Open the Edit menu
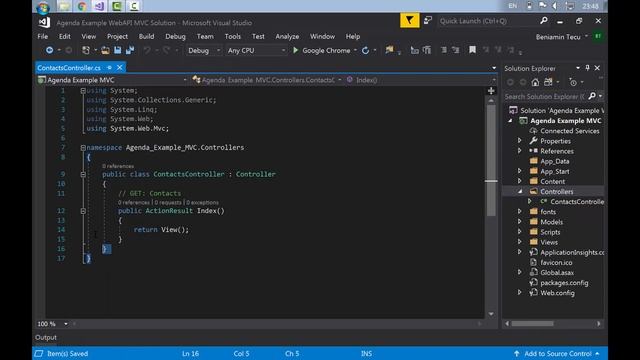Viewport: 640px width, 360px height. pos(64,36)
